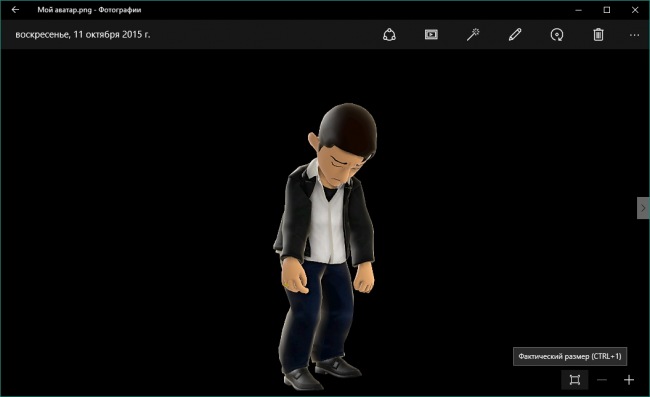Go back using the arrow in title bar
This screenshot has height=397, width=650.
pyautogui.click(x=15, y=10)
